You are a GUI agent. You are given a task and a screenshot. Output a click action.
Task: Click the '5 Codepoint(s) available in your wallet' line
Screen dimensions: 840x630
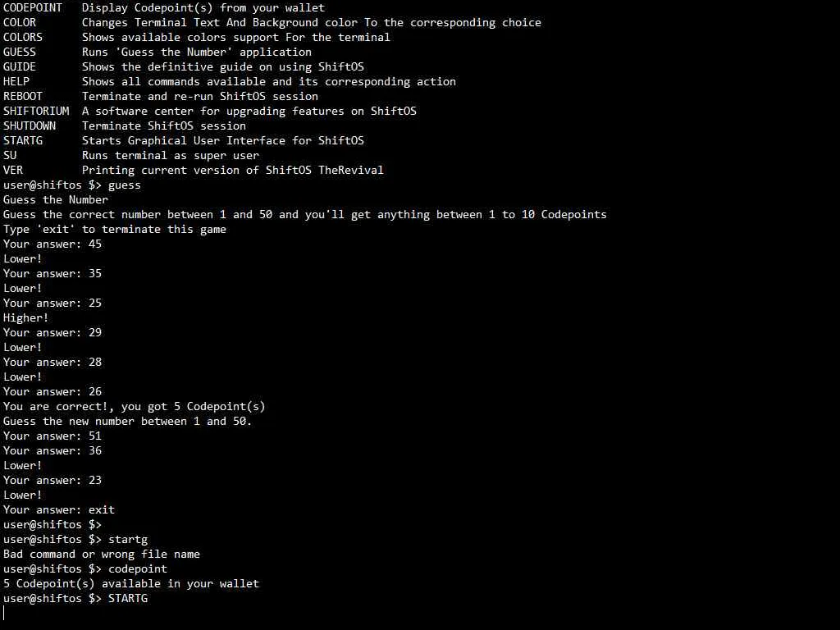pos(131,583)
